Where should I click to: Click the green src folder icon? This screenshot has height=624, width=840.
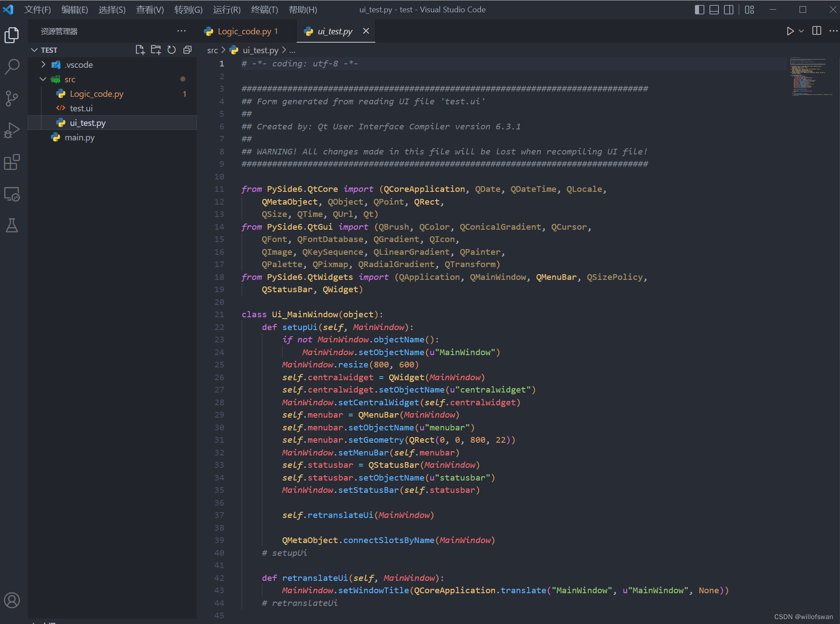55,79
